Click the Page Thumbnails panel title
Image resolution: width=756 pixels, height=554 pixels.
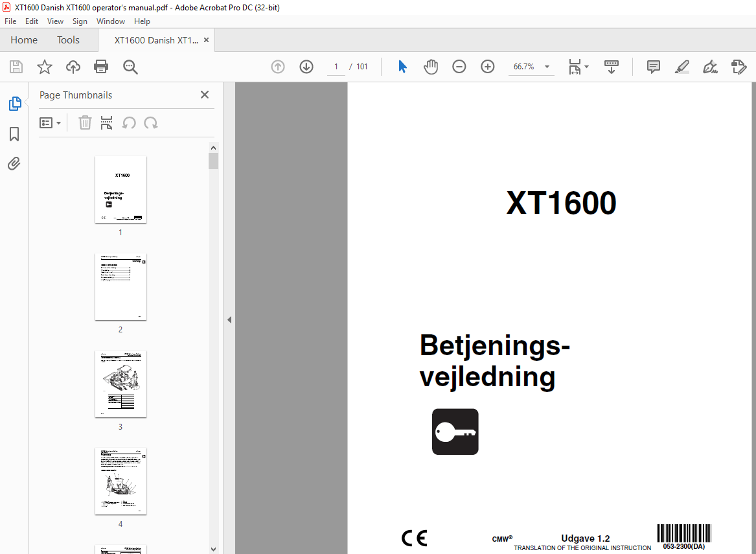76,95
